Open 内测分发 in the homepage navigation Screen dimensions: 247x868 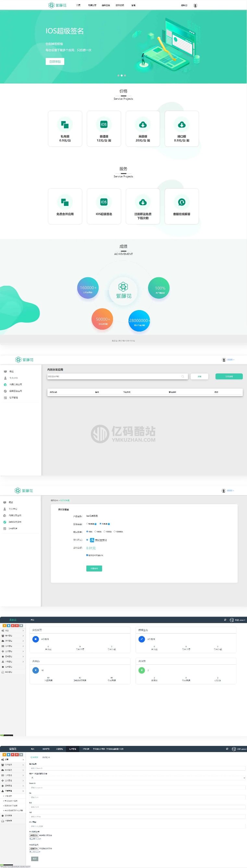[92, 6]
